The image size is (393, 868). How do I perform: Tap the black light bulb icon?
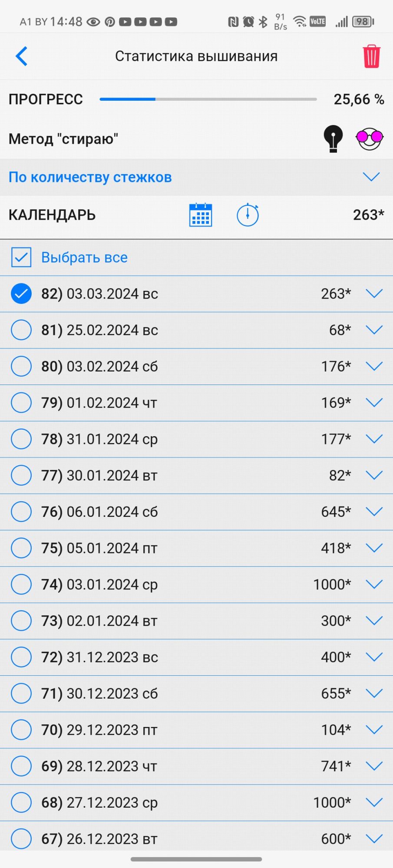point(333,138)
